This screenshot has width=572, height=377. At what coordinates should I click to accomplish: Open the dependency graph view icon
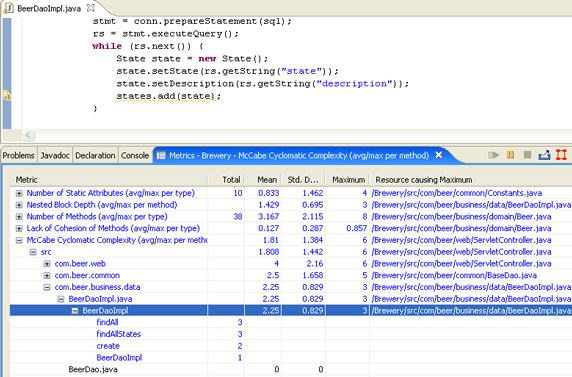561,155
